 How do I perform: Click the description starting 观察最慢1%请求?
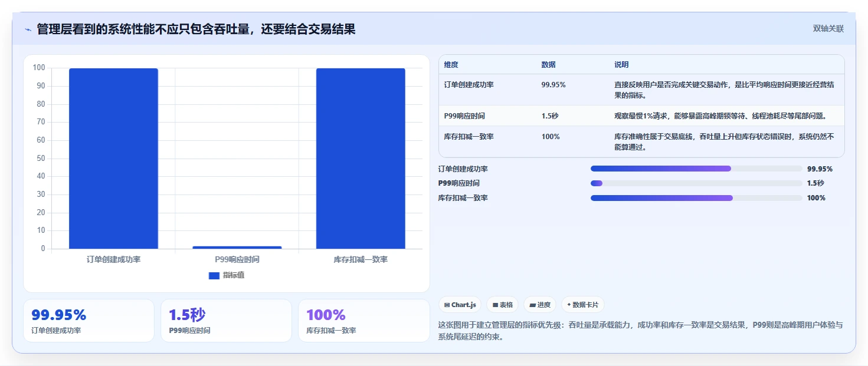(x=720, y=116)
